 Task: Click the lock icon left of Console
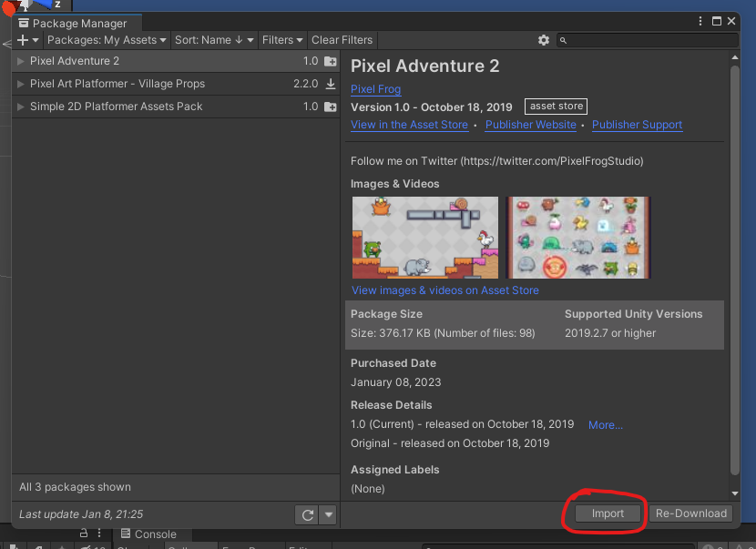(84, 533)
